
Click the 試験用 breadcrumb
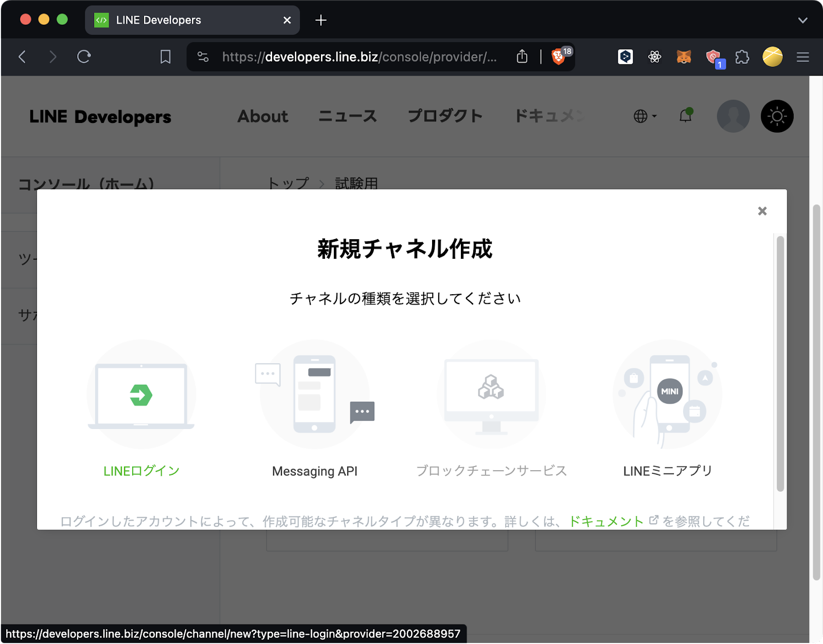[x=356, y=183]
